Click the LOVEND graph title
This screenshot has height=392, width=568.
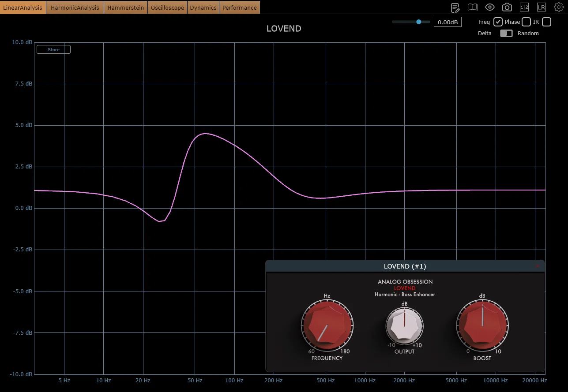284,29
